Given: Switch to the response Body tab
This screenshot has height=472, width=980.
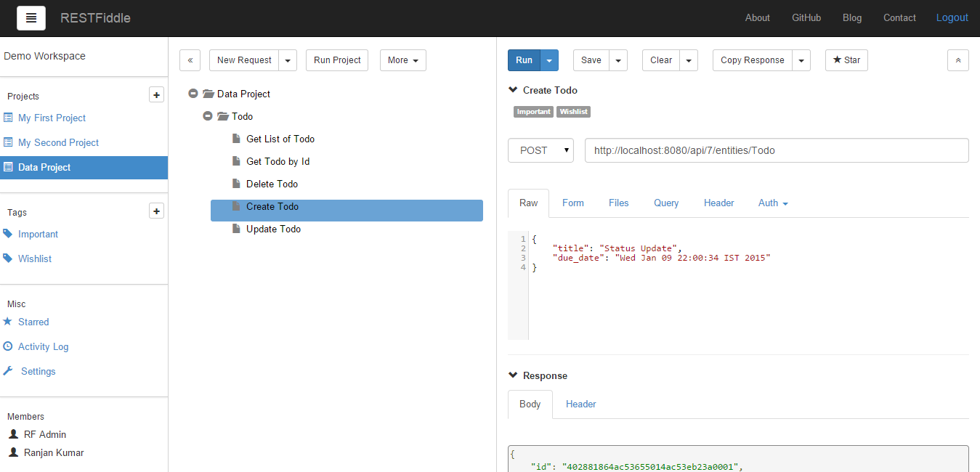Looking at the screenshot, I should point(530,404).
